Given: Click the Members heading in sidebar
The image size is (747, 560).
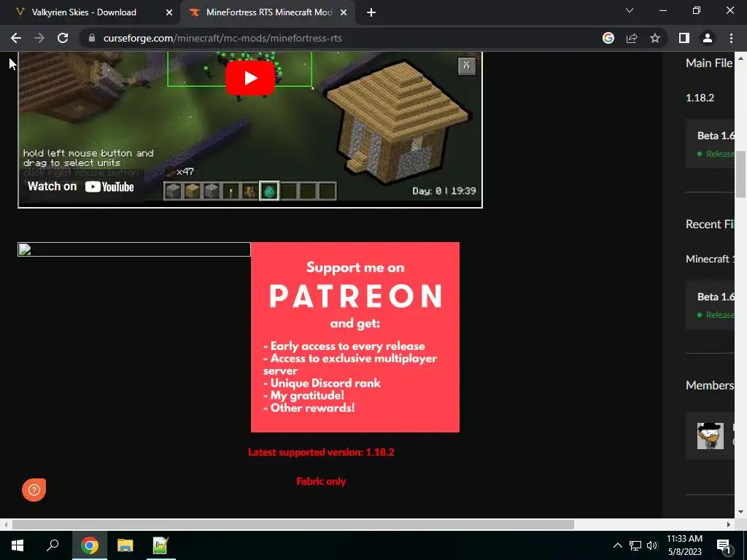Looking at the screenshot, I should point(709,385).
